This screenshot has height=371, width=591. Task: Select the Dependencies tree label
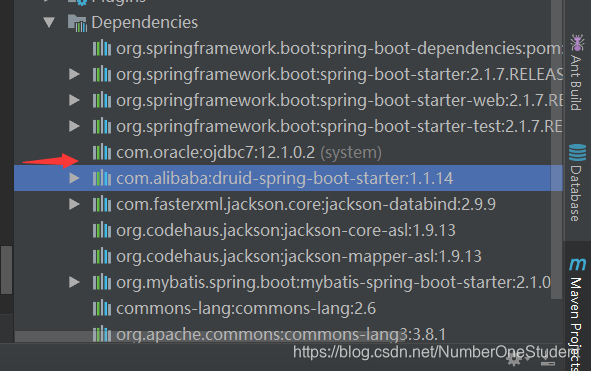pyautogui.click(x=144, y=22)
